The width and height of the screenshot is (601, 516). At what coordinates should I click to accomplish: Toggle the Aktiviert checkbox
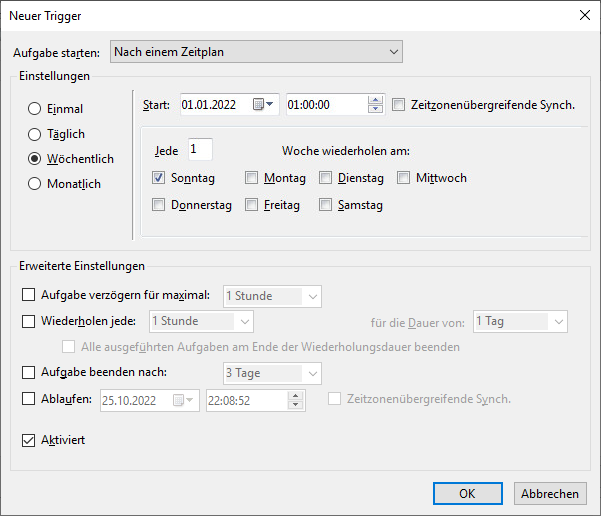tap(28, 440)
